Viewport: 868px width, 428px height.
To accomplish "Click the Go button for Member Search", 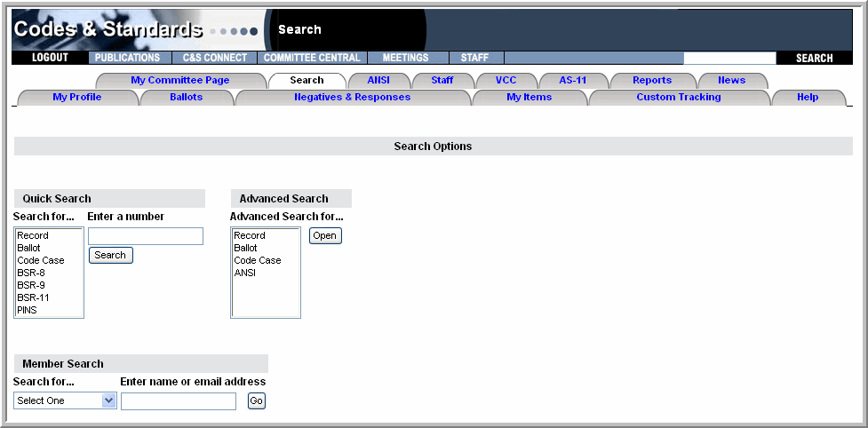I will pyautogui.click(x=256, y=401).
